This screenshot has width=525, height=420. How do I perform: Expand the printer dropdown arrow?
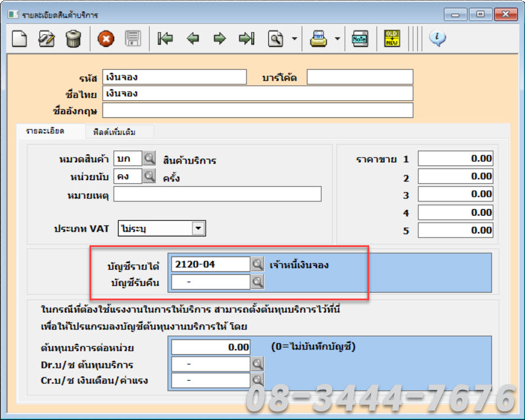tap(338, 39)
